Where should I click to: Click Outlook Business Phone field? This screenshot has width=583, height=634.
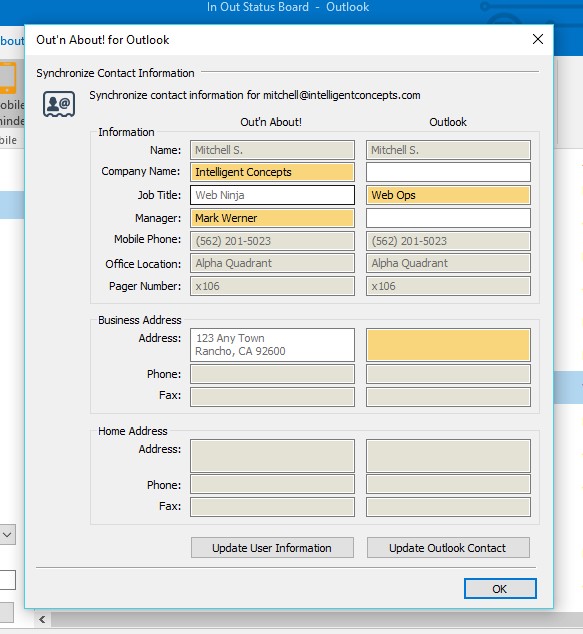point(448,374)
